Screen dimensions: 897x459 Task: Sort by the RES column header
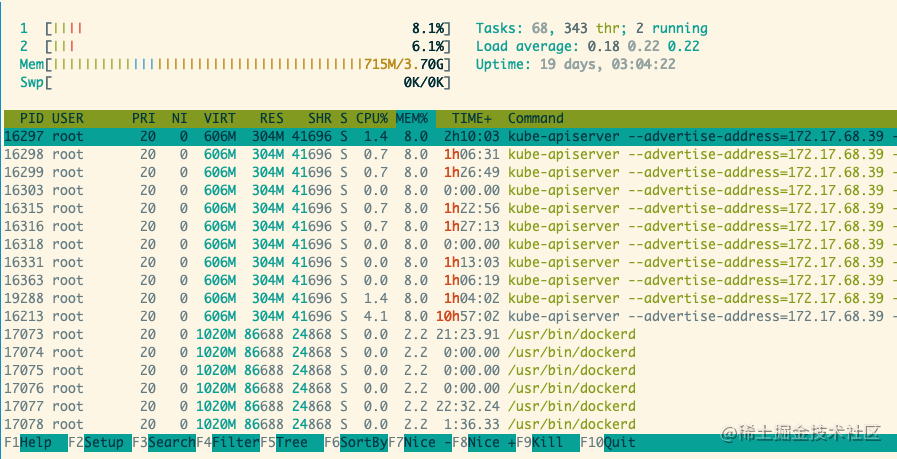tap(271, 119)
